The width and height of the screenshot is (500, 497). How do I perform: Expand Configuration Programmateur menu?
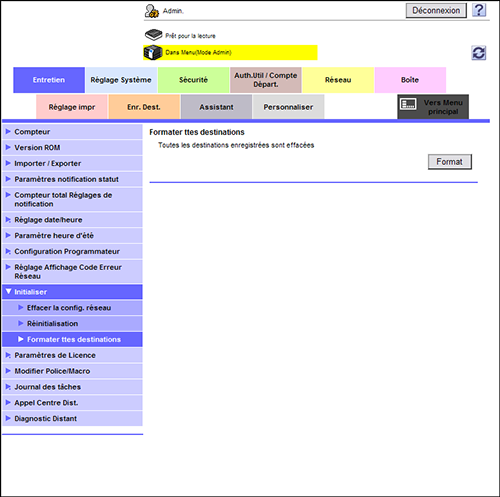point(72,251)
